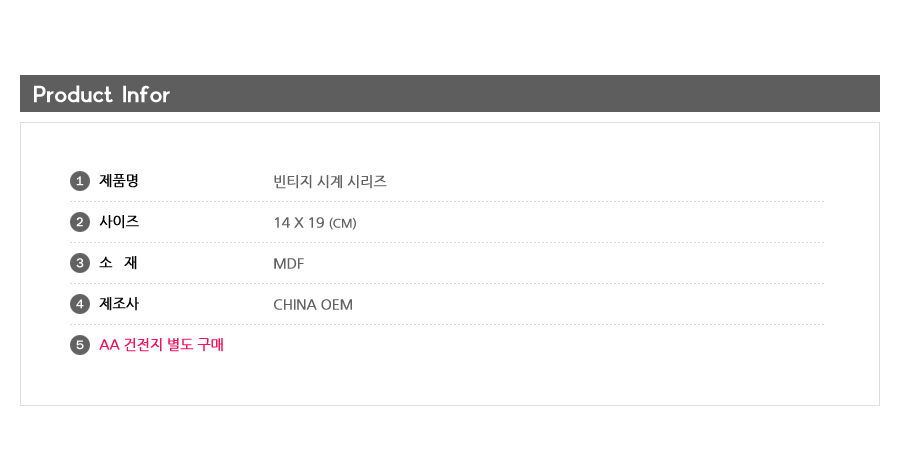Select the 제조사 label
900x474 pixels.
(119, 304)
